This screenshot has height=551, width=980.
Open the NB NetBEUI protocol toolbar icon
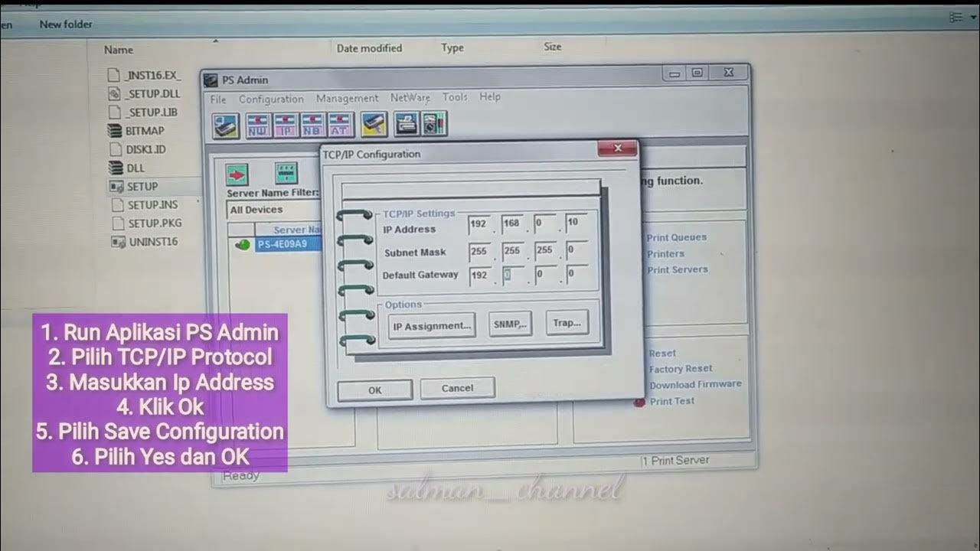(x=312, y=126)
